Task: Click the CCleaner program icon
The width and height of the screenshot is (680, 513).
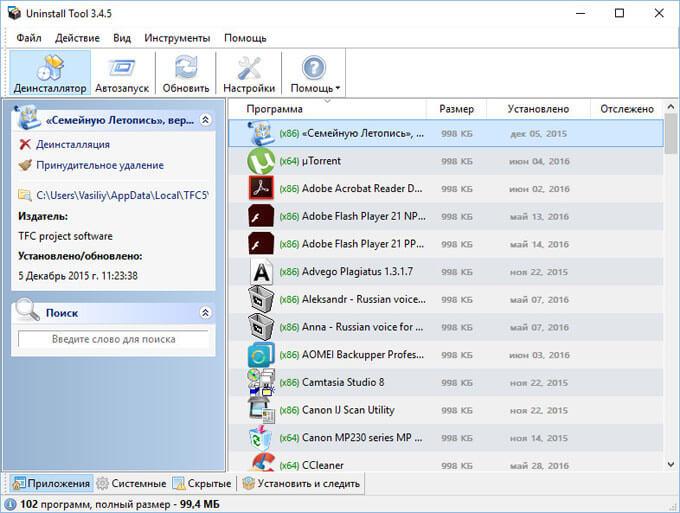Action: [x=261, y=462]
